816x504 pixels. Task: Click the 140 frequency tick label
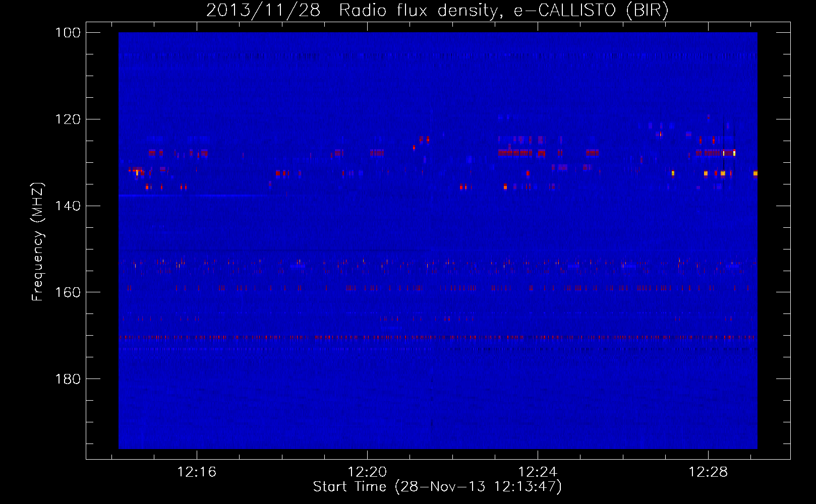pyautogui.click(x=68, y=206)
